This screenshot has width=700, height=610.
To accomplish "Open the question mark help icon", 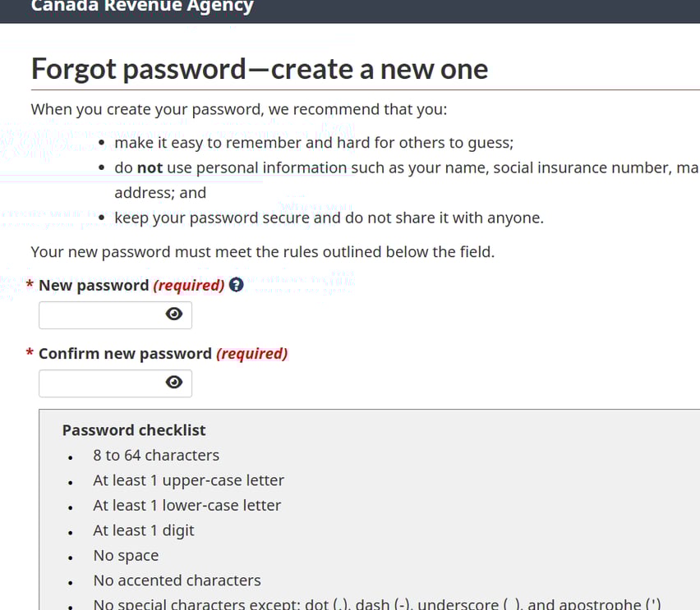I will coord(236,285).
